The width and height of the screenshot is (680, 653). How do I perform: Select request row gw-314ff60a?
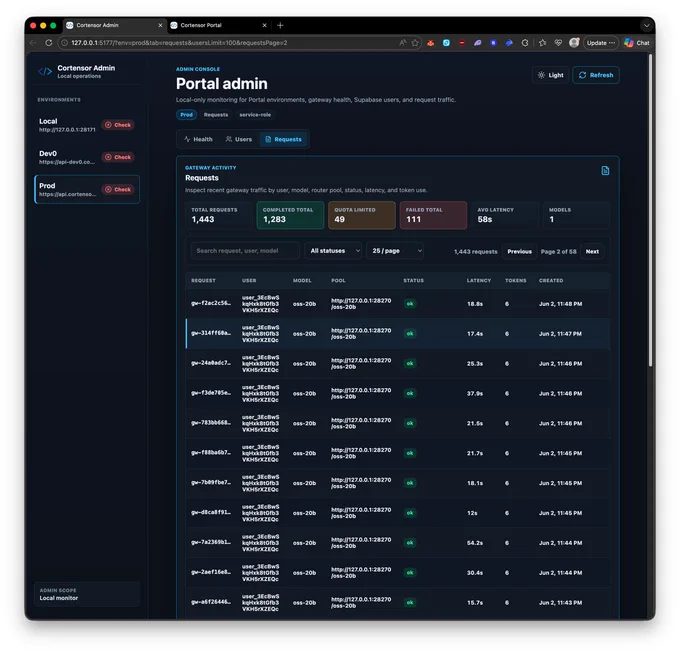click(x=398, y=334)
